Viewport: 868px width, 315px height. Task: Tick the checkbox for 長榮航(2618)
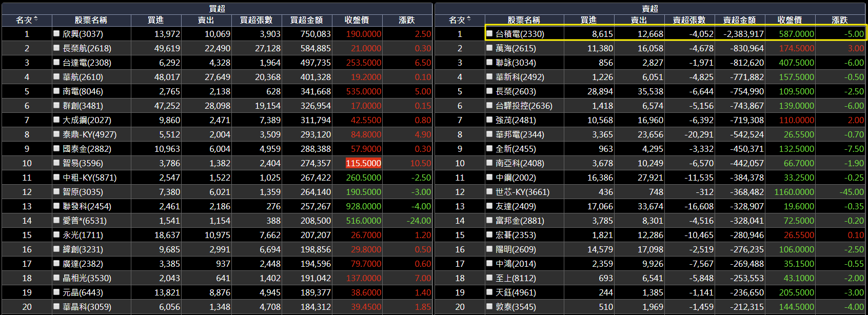point(56,48)
